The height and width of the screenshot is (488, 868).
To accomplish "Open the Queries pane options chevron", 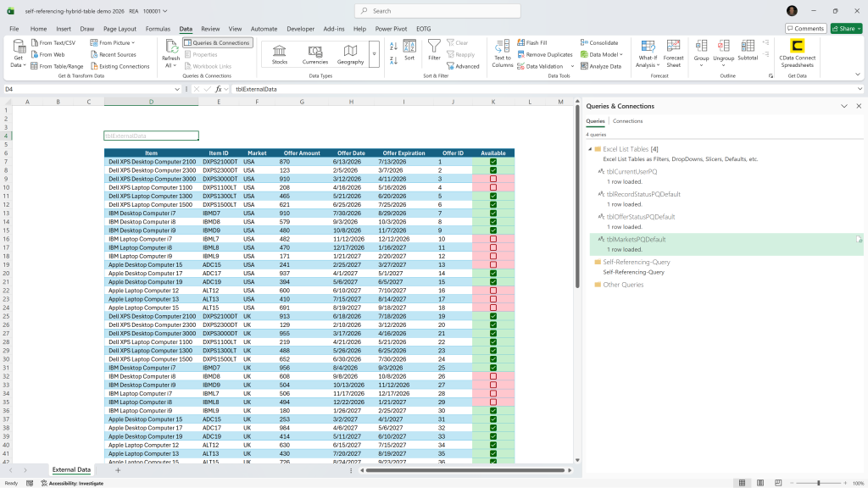I will click(x=844, y=106).
